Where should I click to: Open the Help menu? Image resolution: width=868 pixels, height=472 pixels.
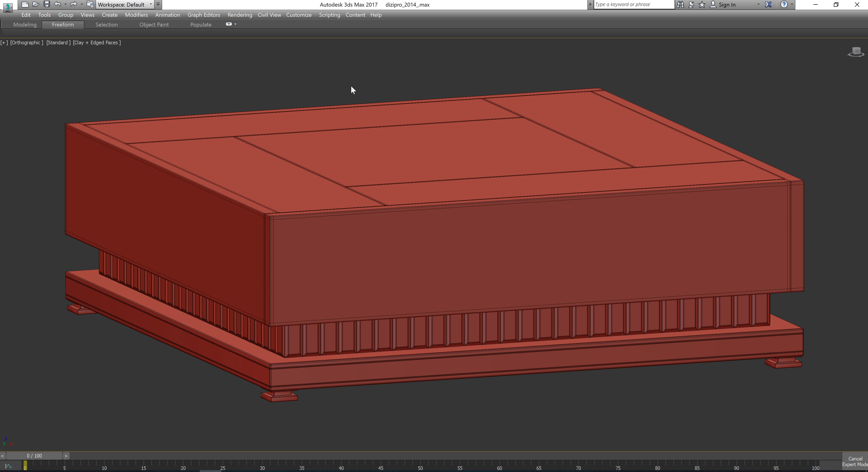pyautogui.click(x=376, y=15)
